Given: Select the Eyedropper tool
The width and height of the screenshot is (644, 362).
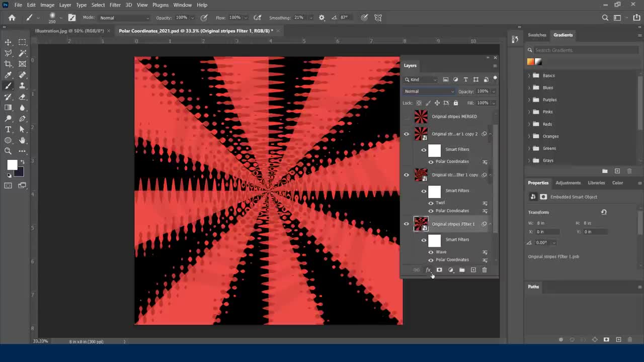Looking at the screenshot, I should point(8,75).
